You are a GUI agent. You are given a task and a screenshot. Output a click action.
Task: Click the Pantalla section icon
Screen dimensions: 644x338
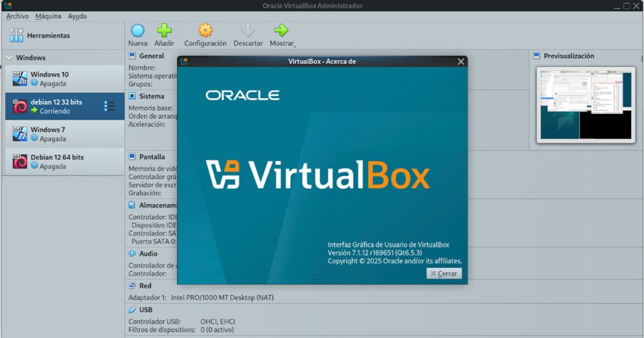[x=132, y=156]
